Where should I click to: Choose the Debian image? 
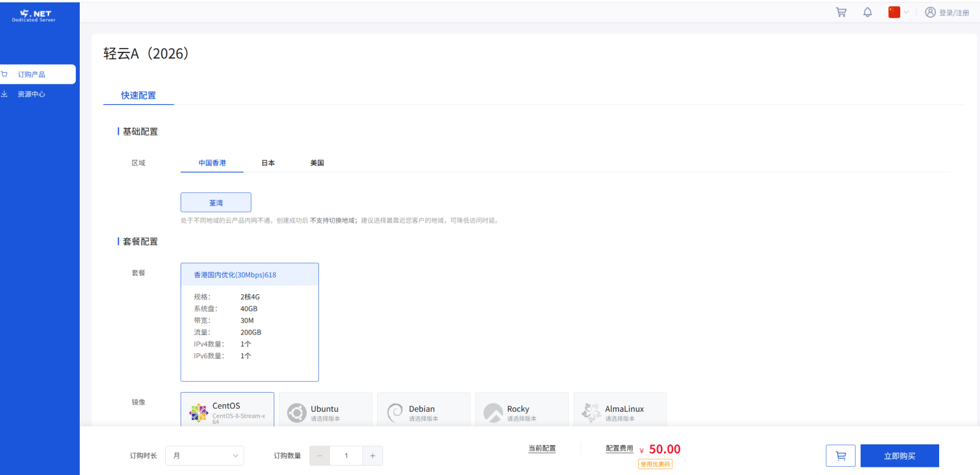(424, 409)
